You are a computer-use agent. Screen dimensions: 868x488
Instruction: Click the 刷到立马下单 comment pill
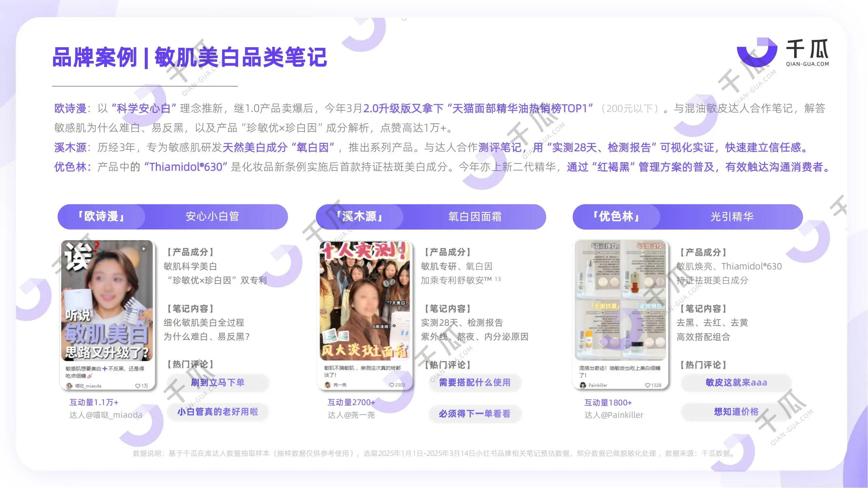coord(218,383)
